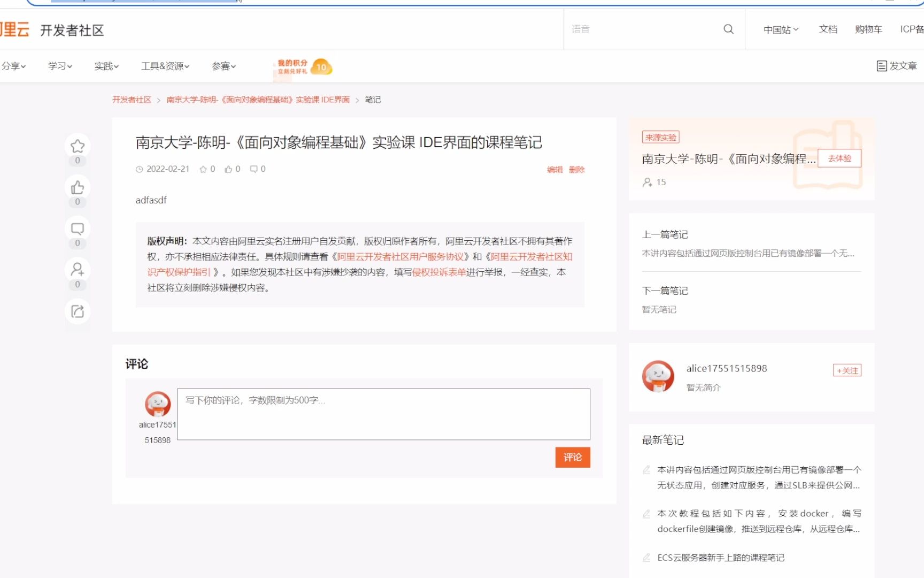Click the date 2022-02-21
Viewport: 924px width, 578px height.
tap(168, 169)
